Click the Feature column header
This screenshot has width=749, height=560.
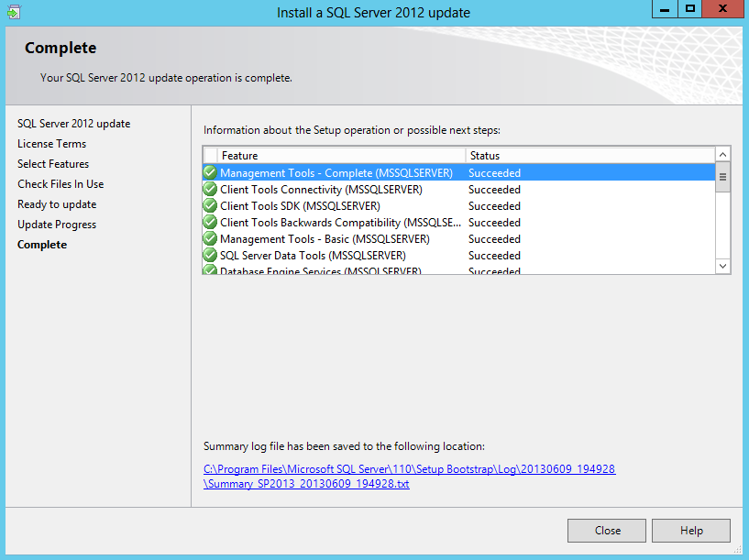[341, 155]
